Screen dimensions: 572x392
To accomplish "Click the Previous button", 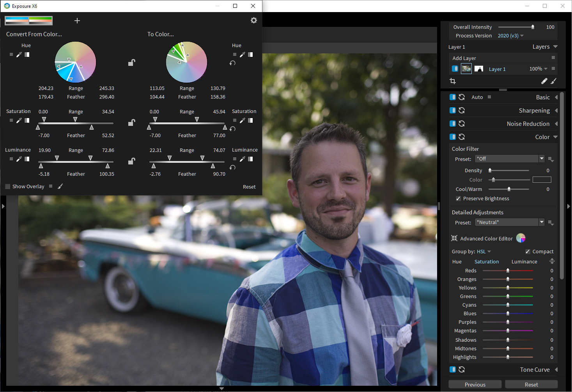I will [x=475, y=385].
